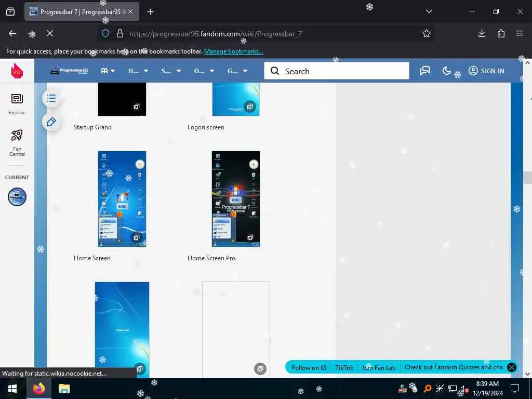Viewport: 532px width, 399px height.
Task: Go to Fan Central via rocket icon
Action: [17, 143]
